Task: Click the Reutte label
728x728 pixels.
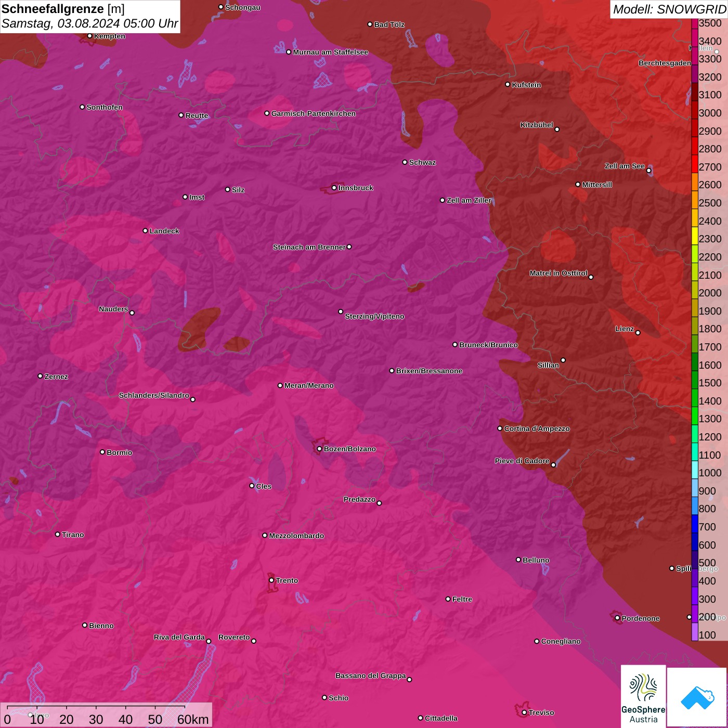Action: 197,115
